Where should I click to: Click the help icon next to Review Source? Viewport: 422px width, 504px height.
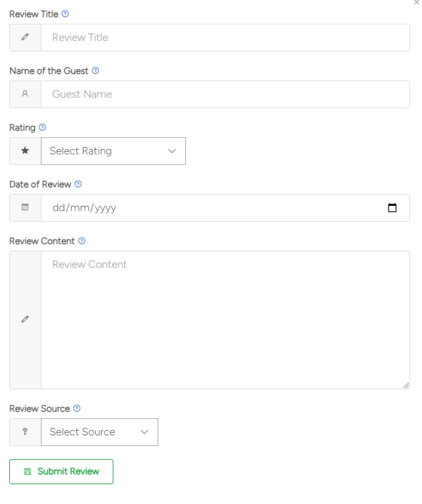pos(77,408)
